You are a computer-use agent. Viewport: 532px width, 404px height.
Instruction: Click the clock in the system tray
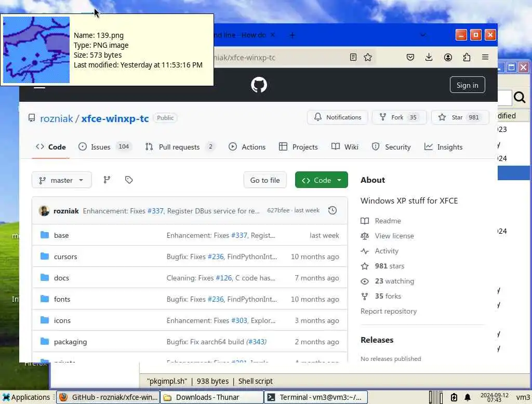click(x=495, y=397)
